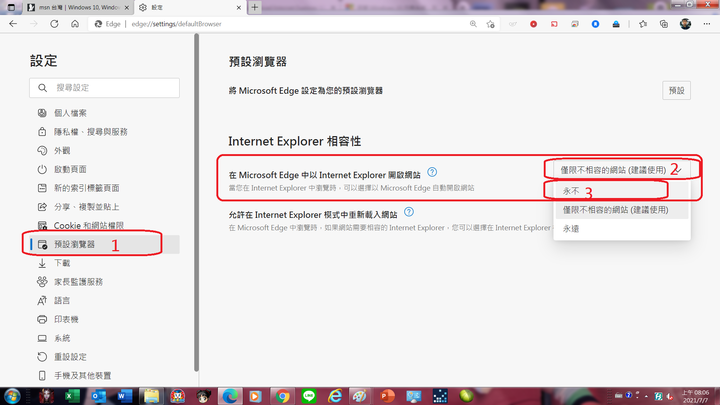
Task: Choose 永不 from the dropdown list
Action: [x=622, y=191]
